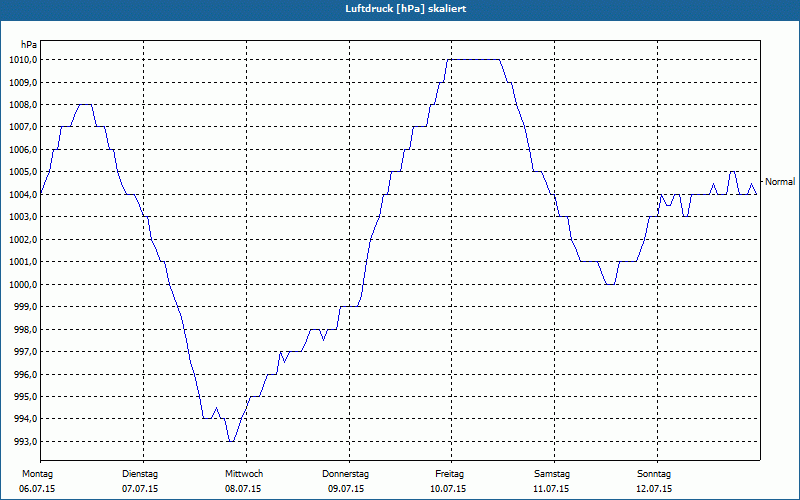Click the 12.07.15 date label
Screen dimensions: 800x500
coord(654,489)
